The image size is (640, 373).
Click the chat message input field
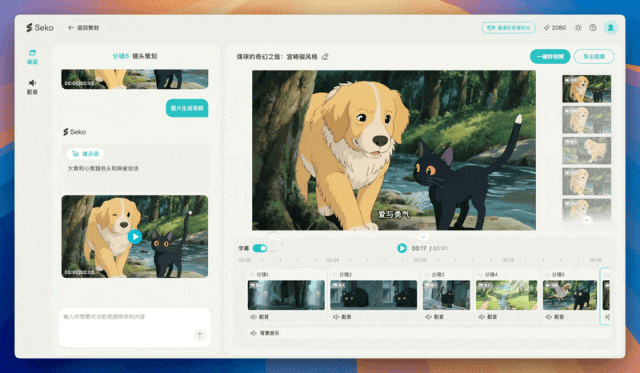pos(135,327)
